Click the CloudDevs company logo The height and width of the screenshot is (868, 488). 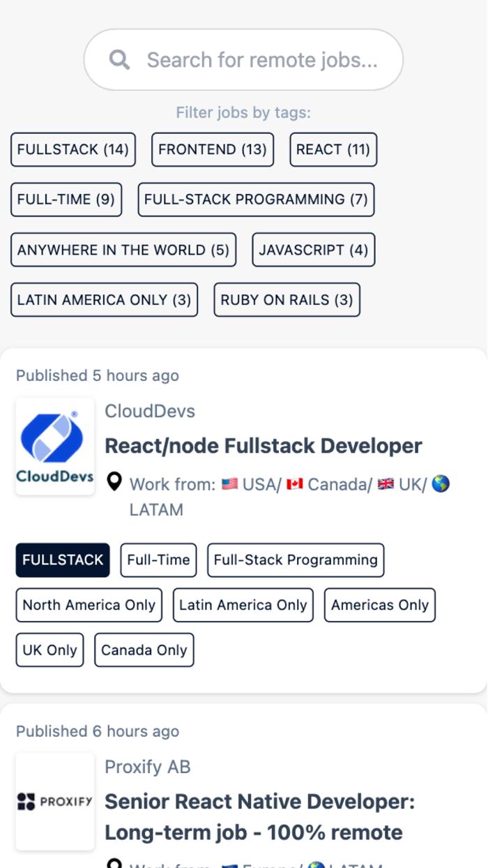point(54,445)
